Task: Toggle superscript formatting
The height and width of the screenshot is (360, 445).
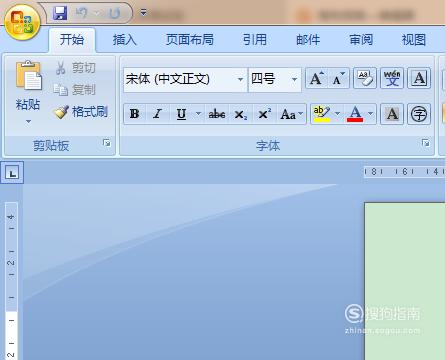Action: [265, 114]
